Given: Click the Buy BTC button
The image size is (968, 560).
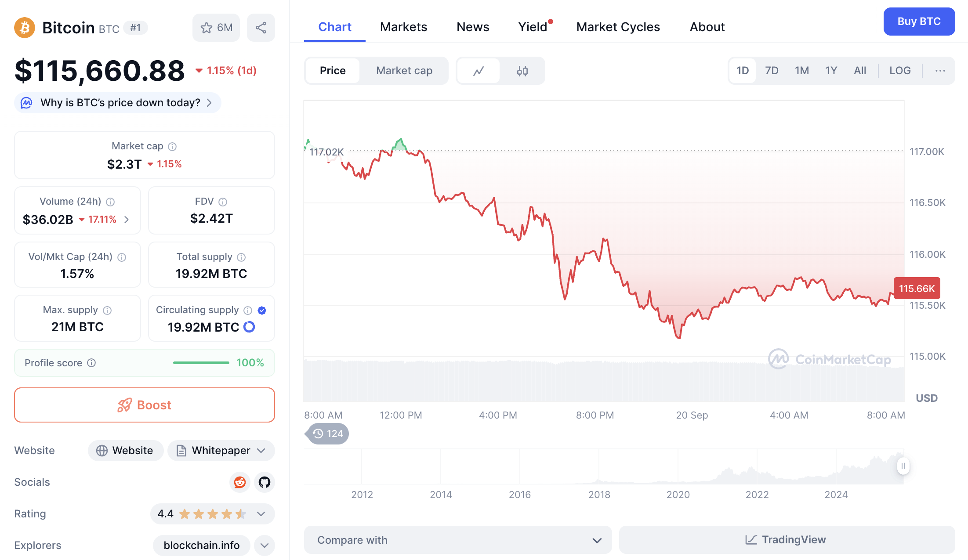Looking at the screenshot, I should point(919,22).
